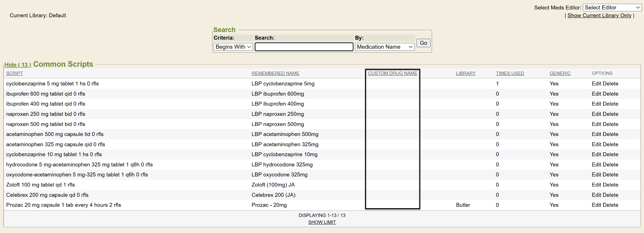Open the Medication Name search-by dropdown
The image size is (644, 233).
click(385, 47)
